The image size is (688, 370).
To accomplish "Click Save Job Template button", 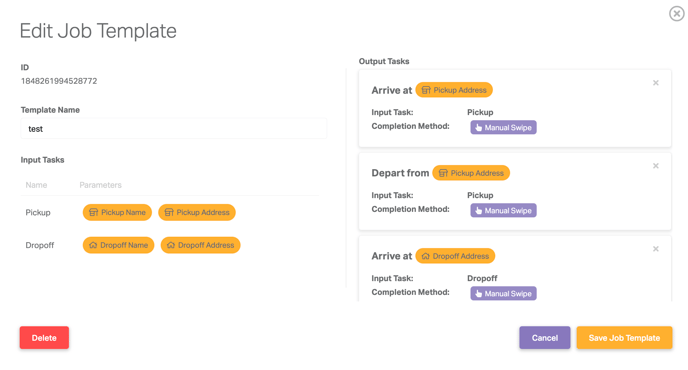I will point(624,338).
